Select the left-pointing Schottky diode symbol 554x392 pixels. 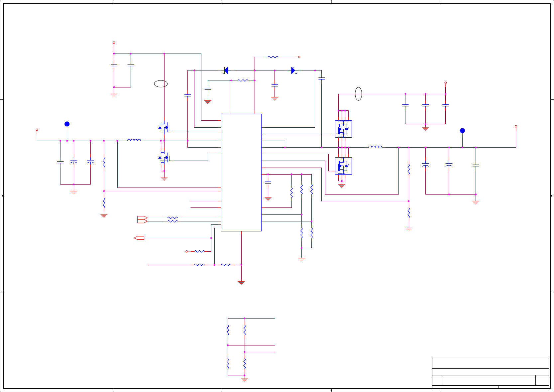[226, 70]
